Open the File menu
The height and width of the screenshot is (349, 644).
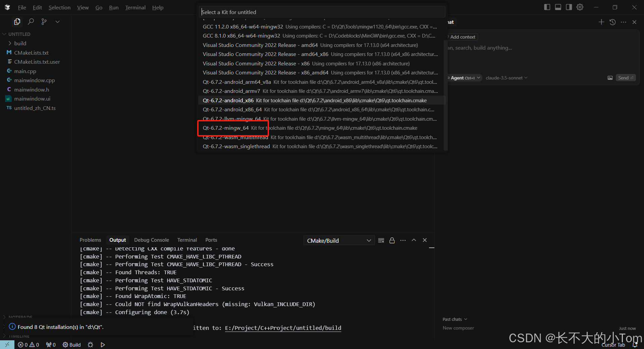pyautogui.click(x=22, y=7)
